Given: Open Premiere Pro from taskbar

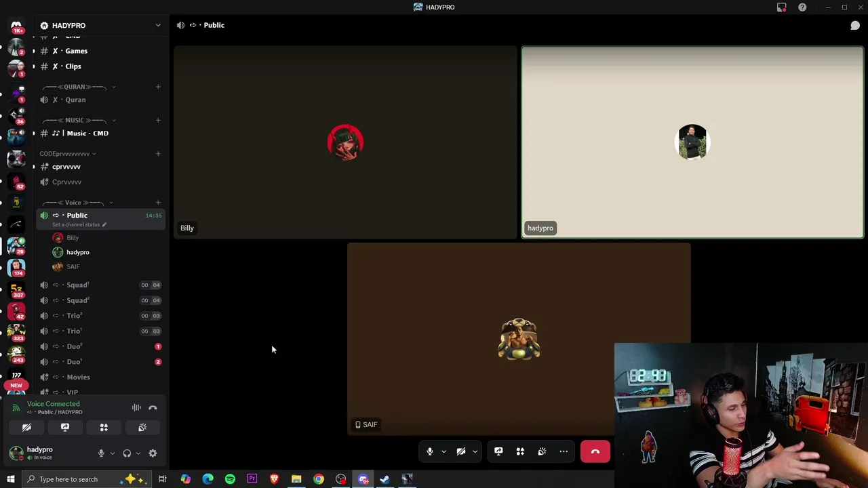Looking at the screenshot, I should (252, 479).
